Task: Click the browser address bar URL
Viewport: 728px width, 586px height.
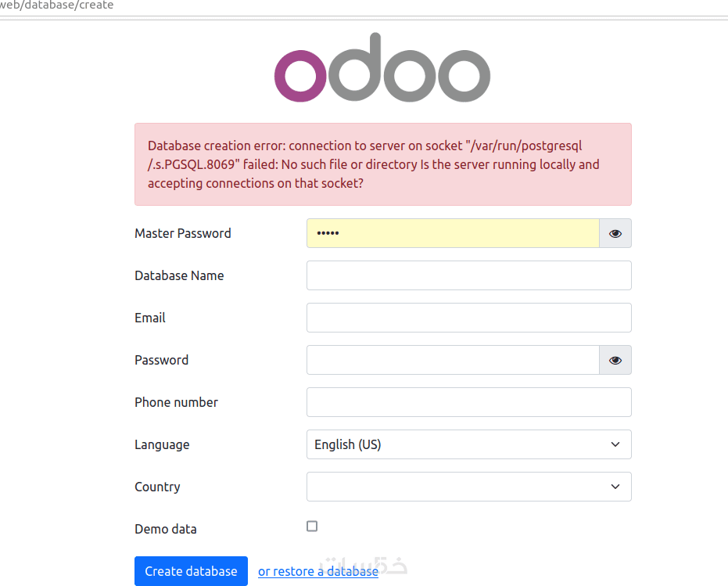Action: click(x=57, y=5)
